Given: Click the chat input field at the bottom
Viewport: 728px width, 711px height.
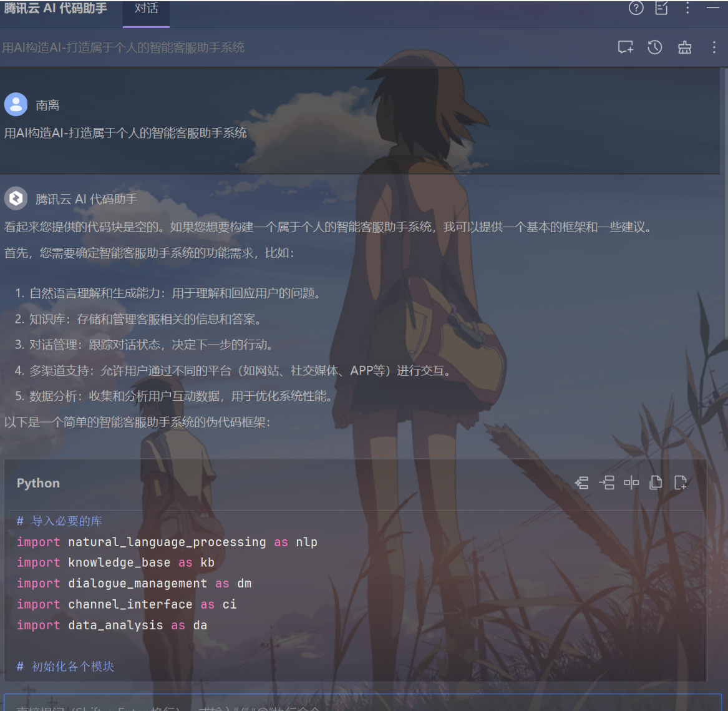Looking at the screenshot, I should coord(362,703).
